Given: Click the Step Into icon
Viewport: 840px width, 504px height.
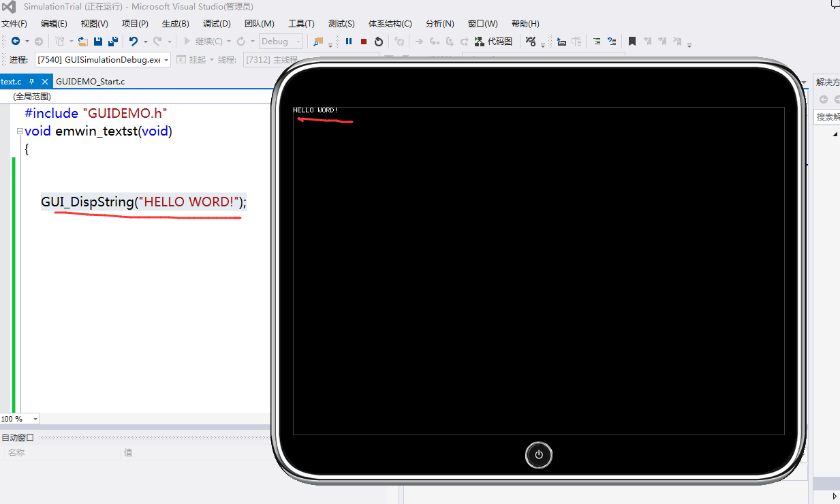Looking at the screenshot, I should click(x=434, y=42).
